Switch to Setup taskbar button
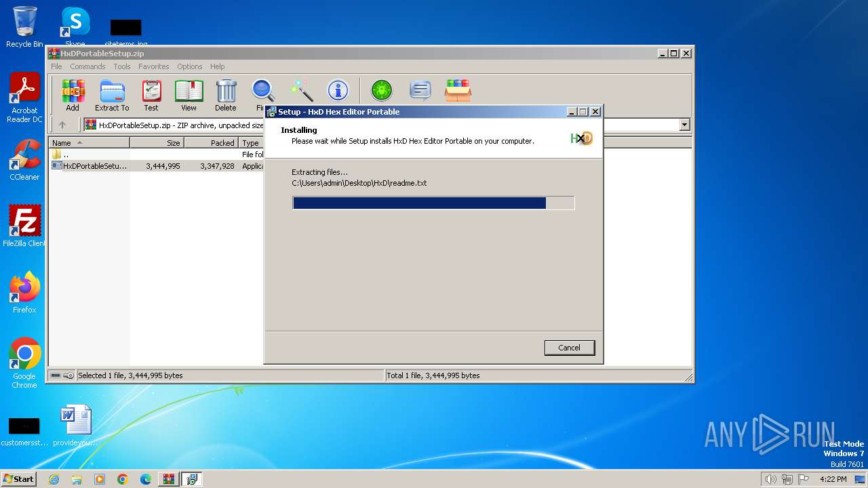This screenshot has height=488, width=868. 192,479
